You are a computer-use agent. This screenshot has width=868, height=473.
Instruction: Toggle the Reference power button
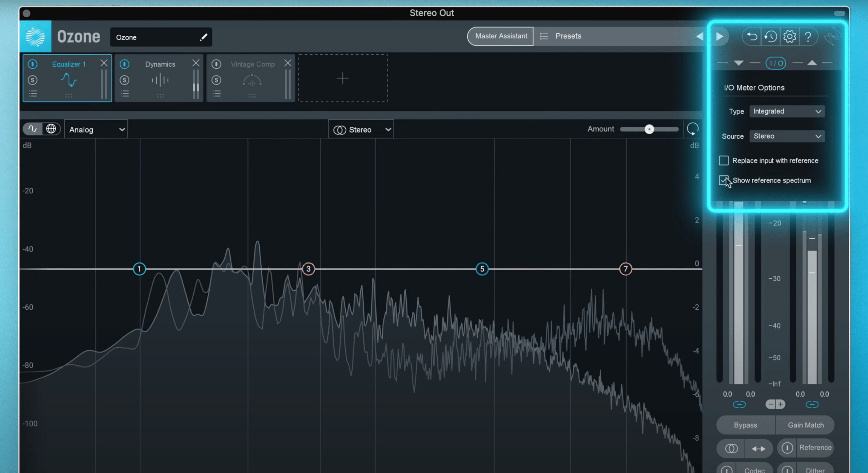(787, 448)
